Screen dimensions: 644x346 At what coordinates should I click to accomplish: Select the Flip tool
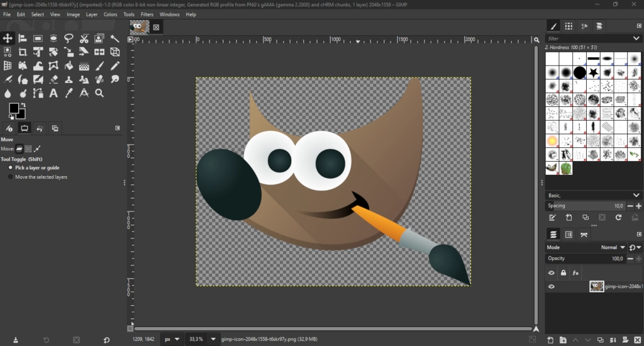coord(99,52)
